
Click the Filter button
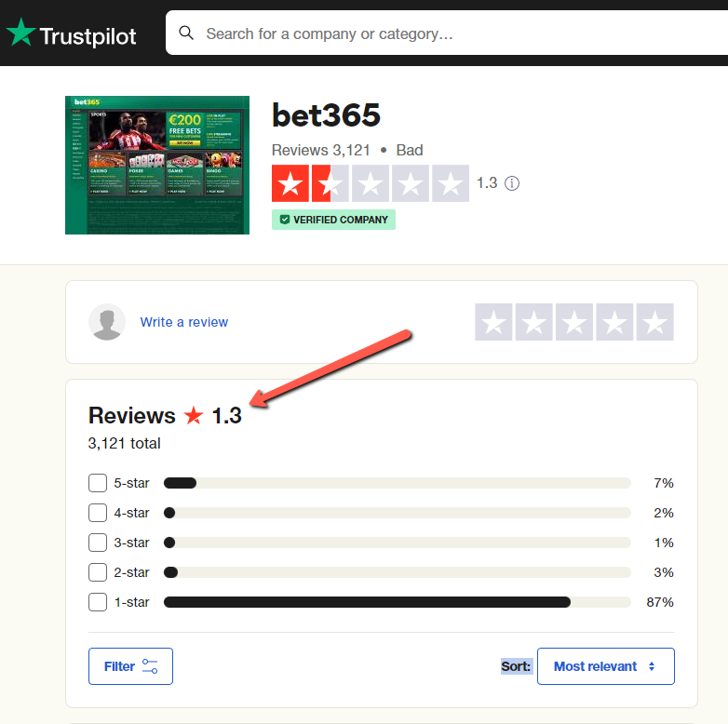pos(130,666)
